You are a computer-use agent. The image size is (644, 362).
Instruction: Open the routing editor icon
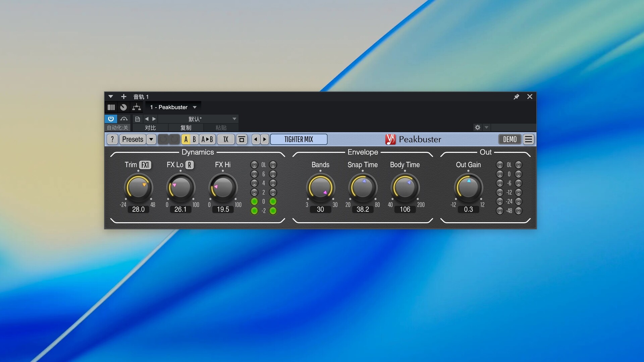pyautogui.click(x=137, y=107)
